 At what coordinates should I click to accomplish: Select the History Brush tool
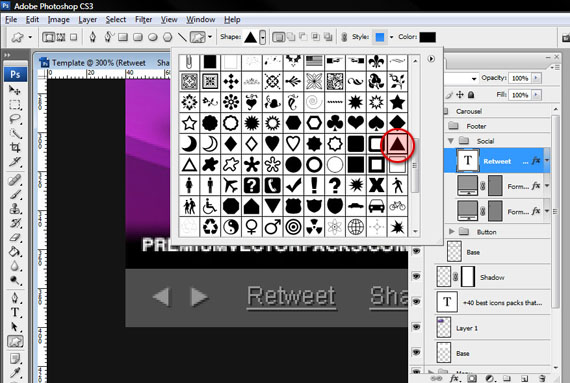(15, 223)
